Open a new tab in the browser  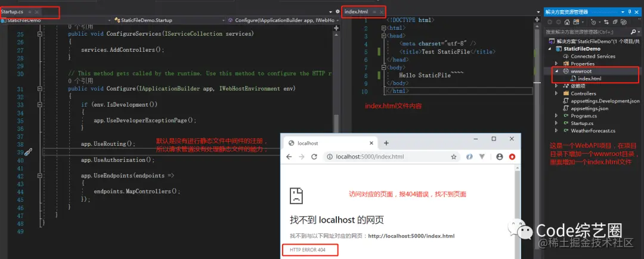(386, 143)
